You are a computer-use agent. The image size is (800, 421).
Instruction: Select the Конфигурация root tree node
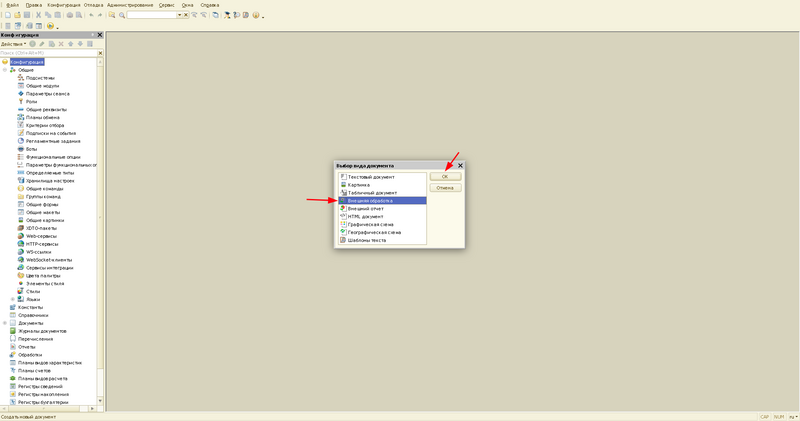point(27,62)
